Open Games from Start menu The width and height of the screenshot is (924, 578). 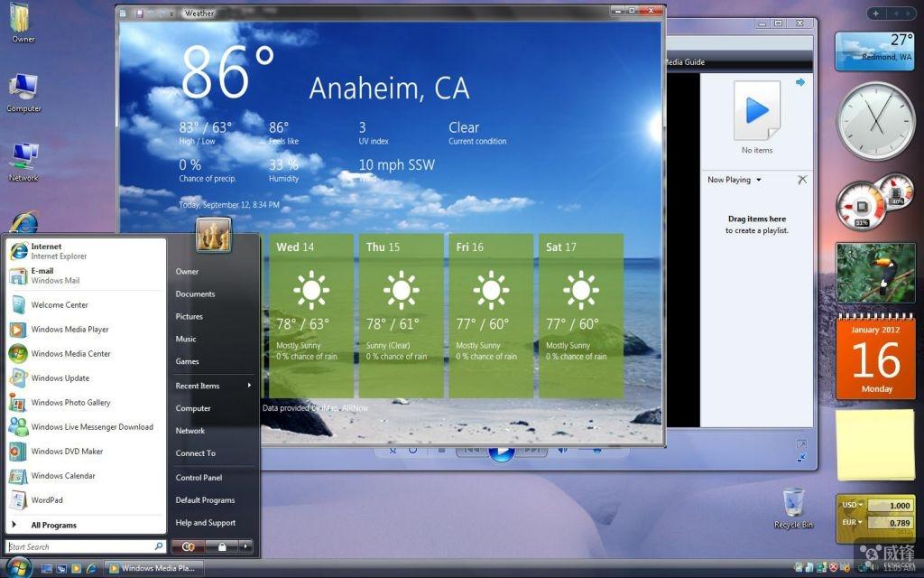(188, 361)
